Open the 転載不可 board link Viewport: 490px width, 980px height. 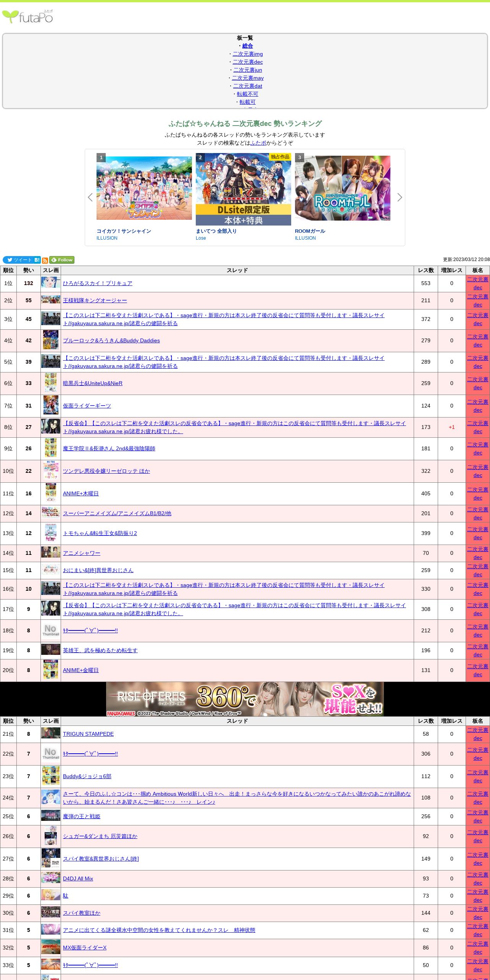tap(248, 94)
